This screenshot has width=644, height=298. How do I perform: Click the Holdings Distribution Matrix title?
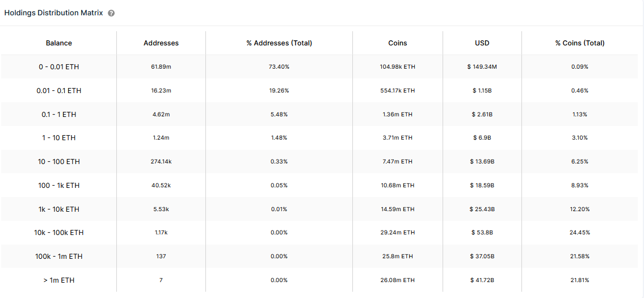54,12
